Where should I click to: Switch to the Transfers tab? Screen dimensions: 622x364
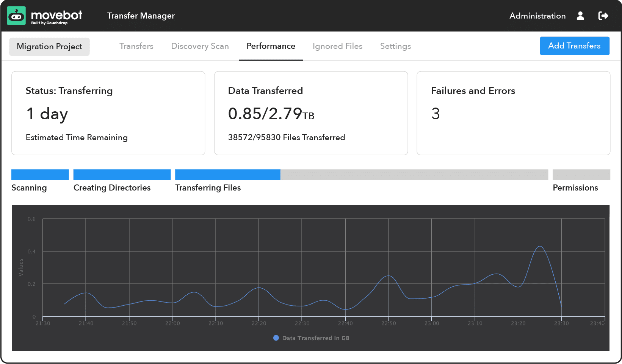click(x=136, y=46)
